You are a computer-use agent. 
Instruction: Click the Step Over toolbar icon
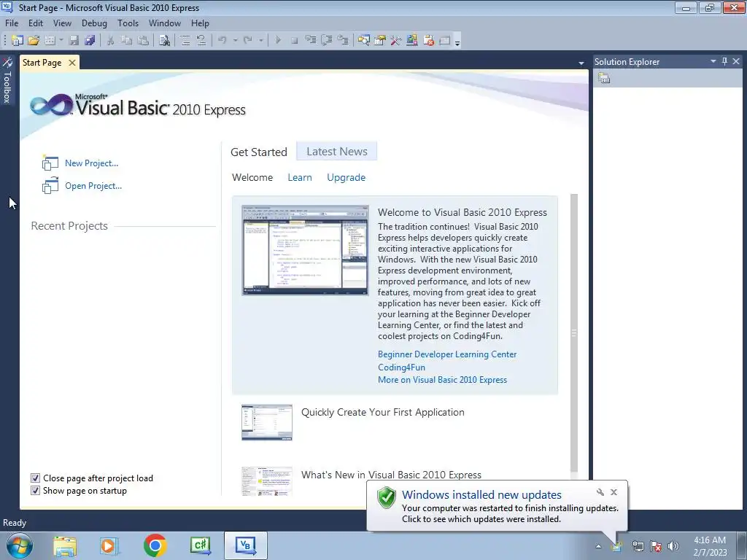[327, 41]
